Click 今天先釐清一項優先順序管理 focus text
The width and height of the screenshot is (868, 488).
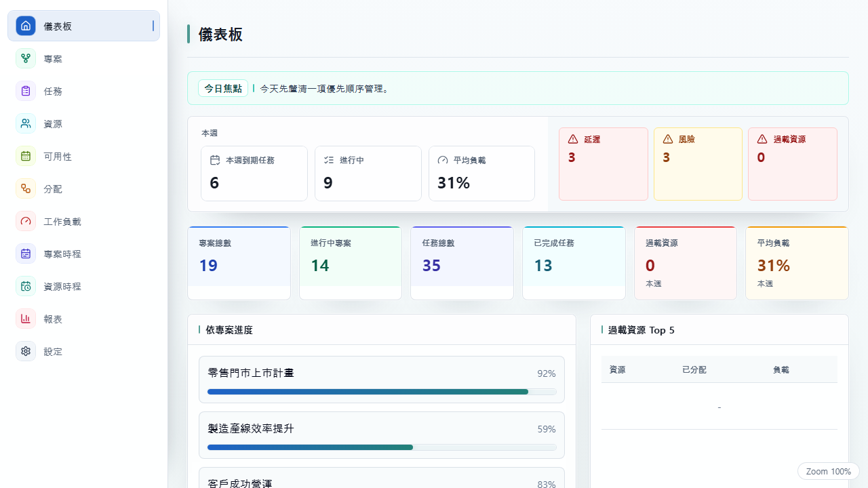point(325,88)
